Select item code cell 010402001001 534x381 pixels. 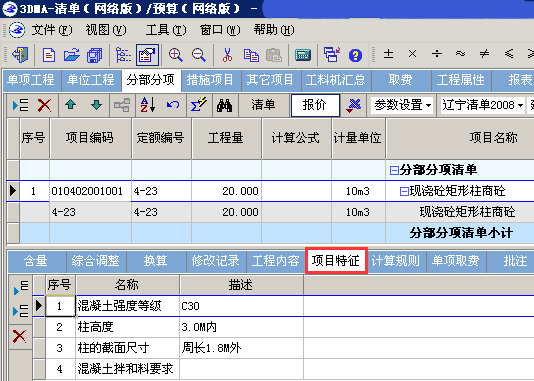[x=90, y=191]
